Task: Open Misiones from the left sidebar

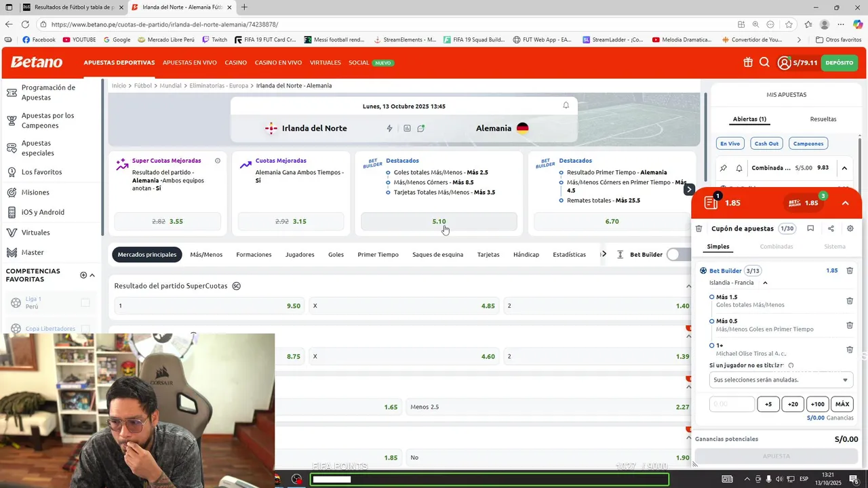Action: click(x=35, y=192)
